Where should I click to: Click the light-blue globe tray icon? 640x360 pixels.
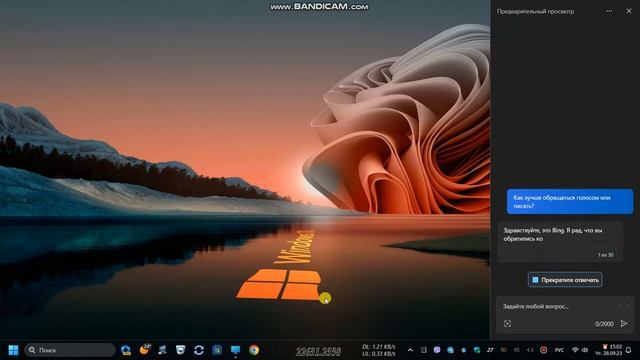point(450,350)
